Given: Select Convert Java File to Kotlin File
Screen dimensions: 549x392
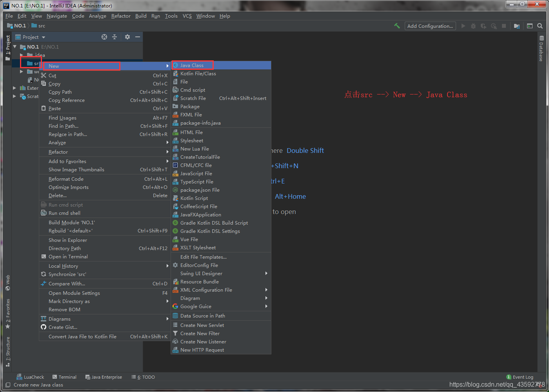Looking at the screenshot, I should (x=105, y=337).
